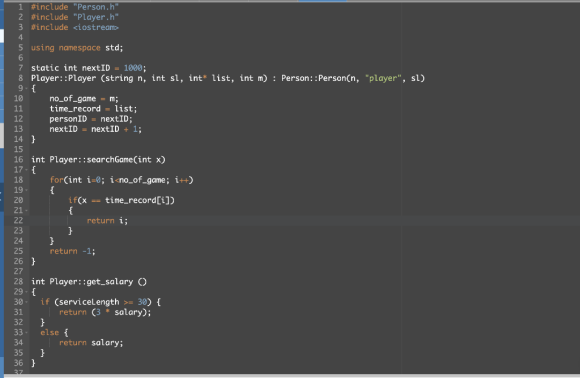Click the 'for' keyword on line 18
This screenshot has height=378, width=580.
coord(57,180)
